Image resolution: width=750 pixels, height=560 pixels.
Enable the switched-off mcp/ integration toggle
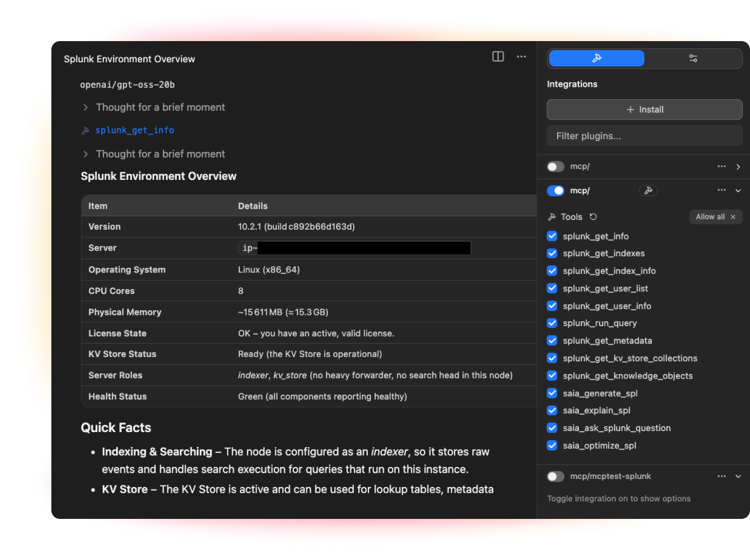click(x=555, y=166)
